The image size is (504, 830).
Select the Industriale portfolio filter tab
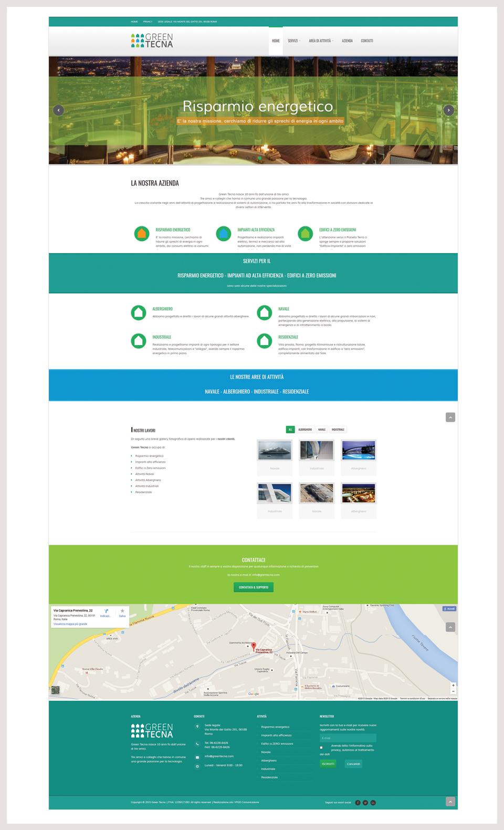click(338, 429)
